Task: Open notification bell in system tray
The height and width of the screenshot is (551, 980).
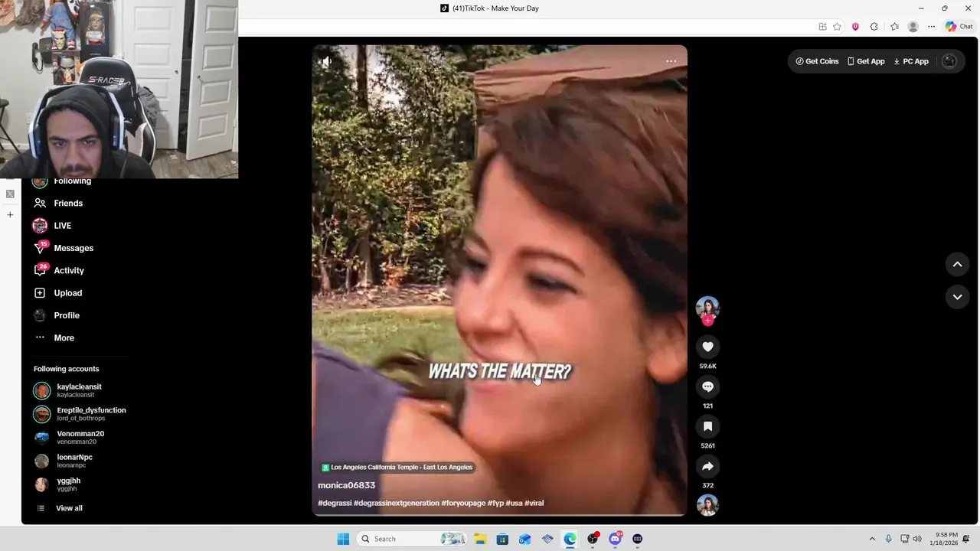Action: coord(966,539)
